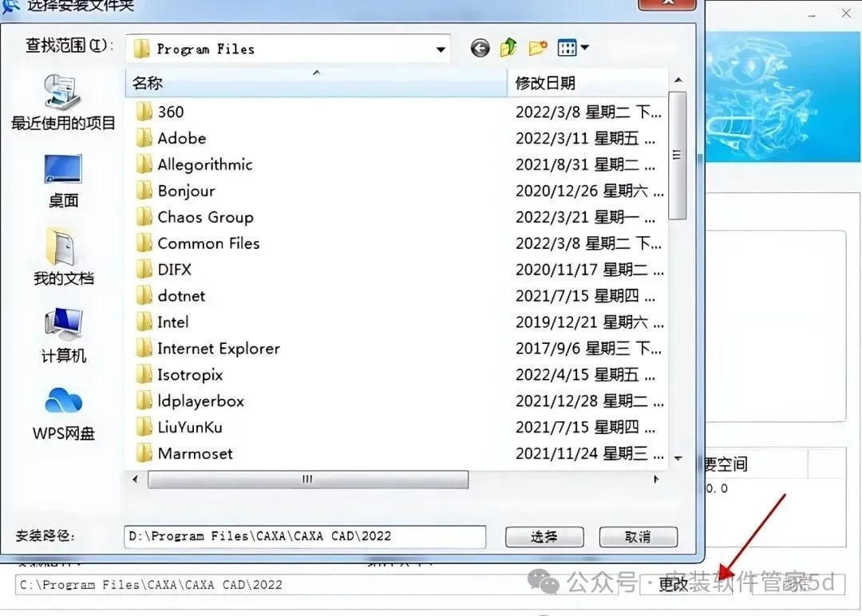This screenshot has width=862, height=616.
Task: Select the DIFX folder
Action: [x=164, y=269]
